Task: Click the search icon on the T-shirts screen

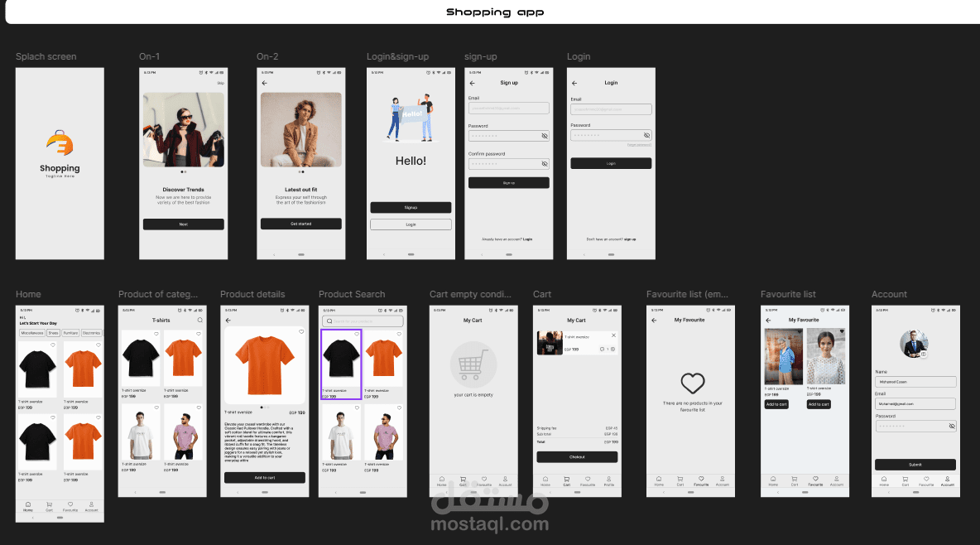Action: [200, 321]
